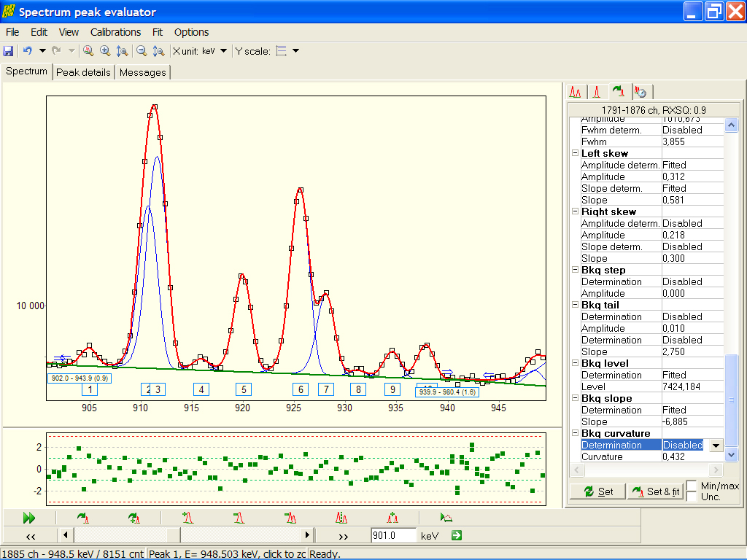Switch to the Peak details tab

point(83,72)
